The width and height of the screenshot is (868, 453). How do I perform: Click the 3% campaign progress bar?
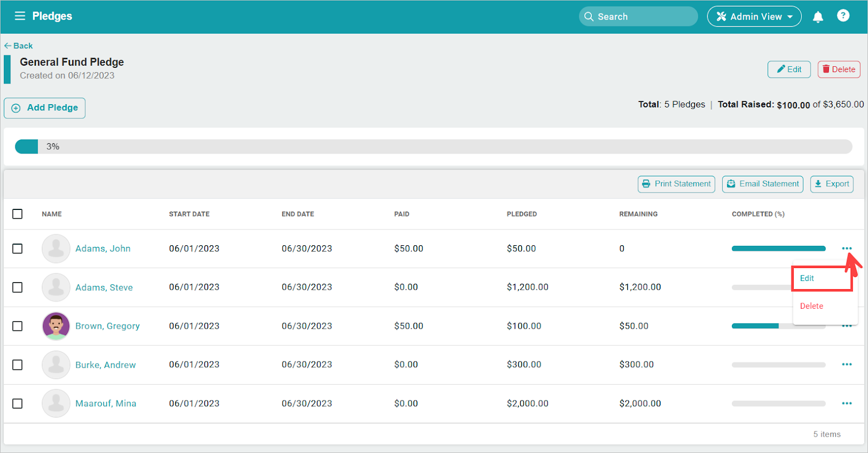point(433,146)
